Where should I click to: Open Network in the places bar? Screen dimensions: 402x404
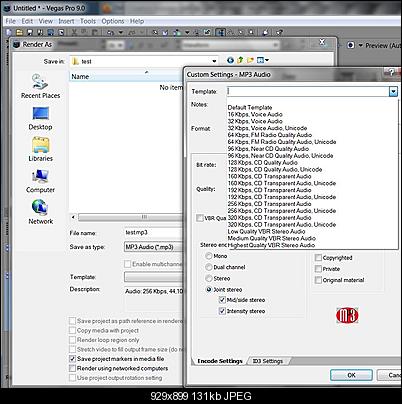pyautogui.click(x=40, y=212)
